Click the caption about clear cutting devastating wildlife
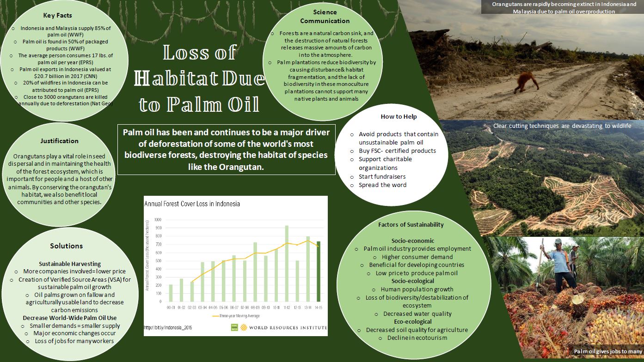 562,125
